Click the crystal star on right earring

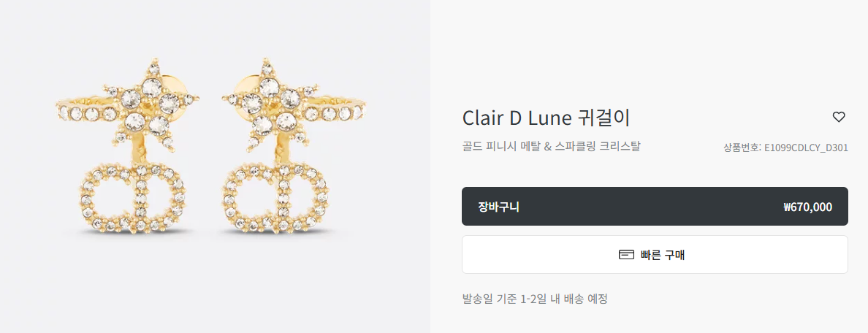tap(270, 105)
